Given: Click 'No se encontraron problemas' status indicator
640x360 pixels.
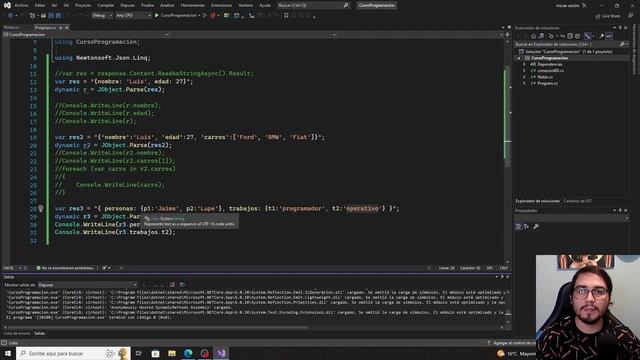Looking at the screenshot, I should click(x=65, y=268).
